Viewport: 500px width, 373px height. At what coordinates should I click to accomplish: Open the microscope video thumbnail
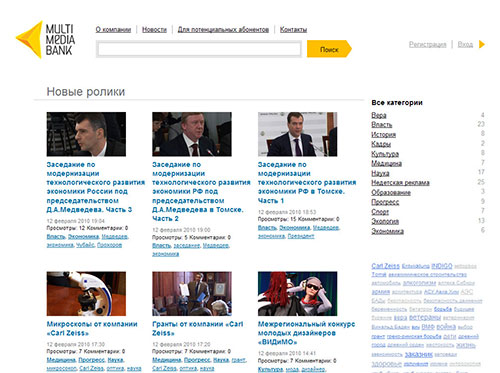pyautogui.click(x=86, y=294)
